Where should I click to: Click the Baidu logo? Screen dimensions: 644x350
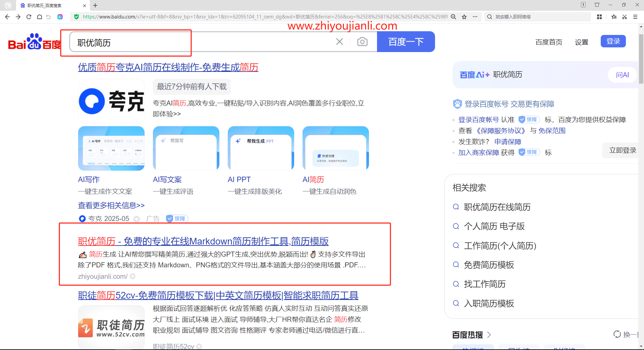pos(35,42)
